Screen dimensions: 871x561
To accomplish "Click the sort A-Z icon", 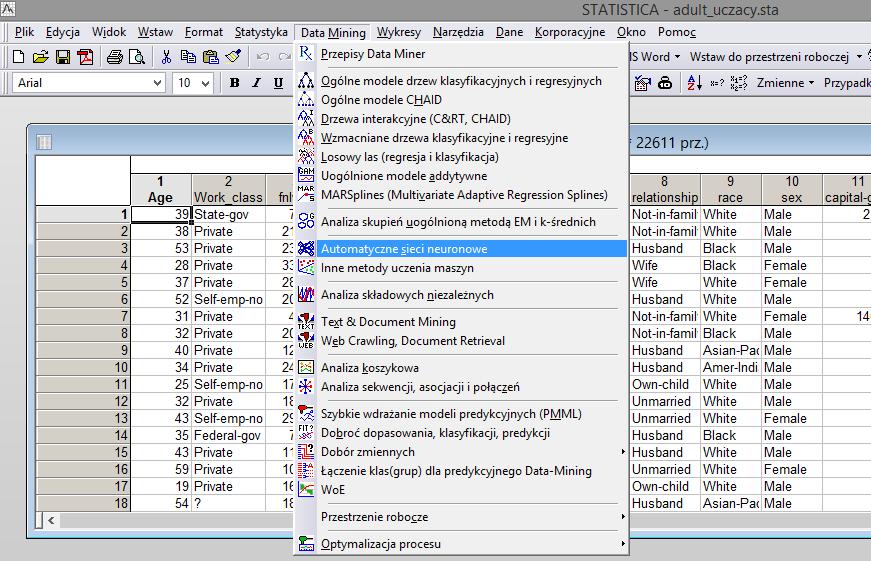I will 694,83.
